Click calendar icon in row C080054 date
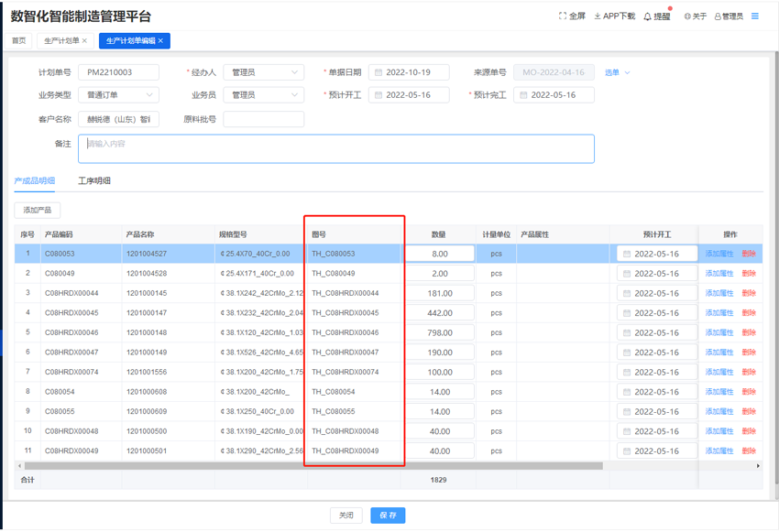This screenshot has height=532, width=779. pos(627,392)
